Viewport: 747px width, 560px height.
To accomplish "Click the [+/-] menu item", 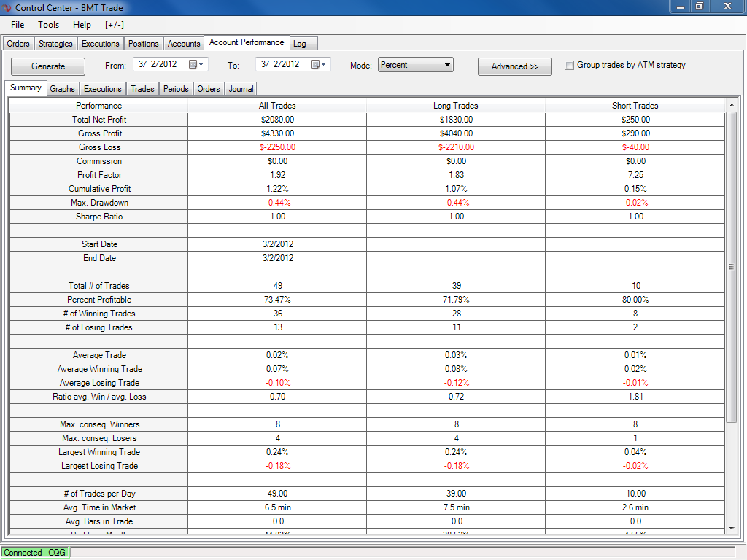I will point(115,25).
